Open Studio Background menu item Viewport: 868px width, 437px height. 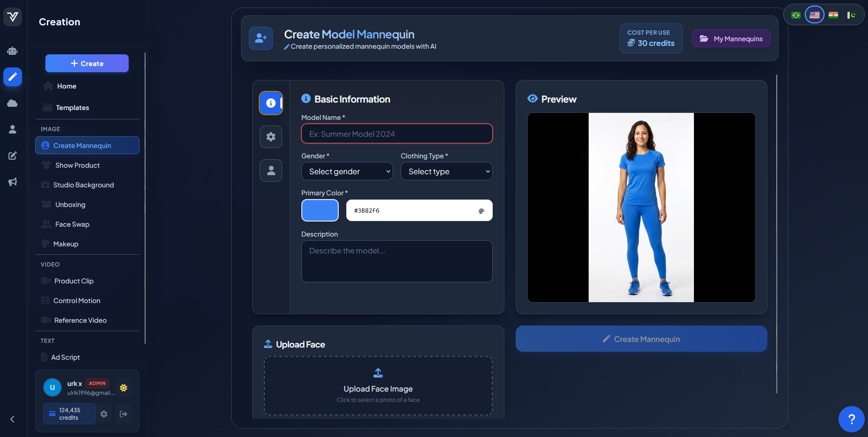pos(87,185)
